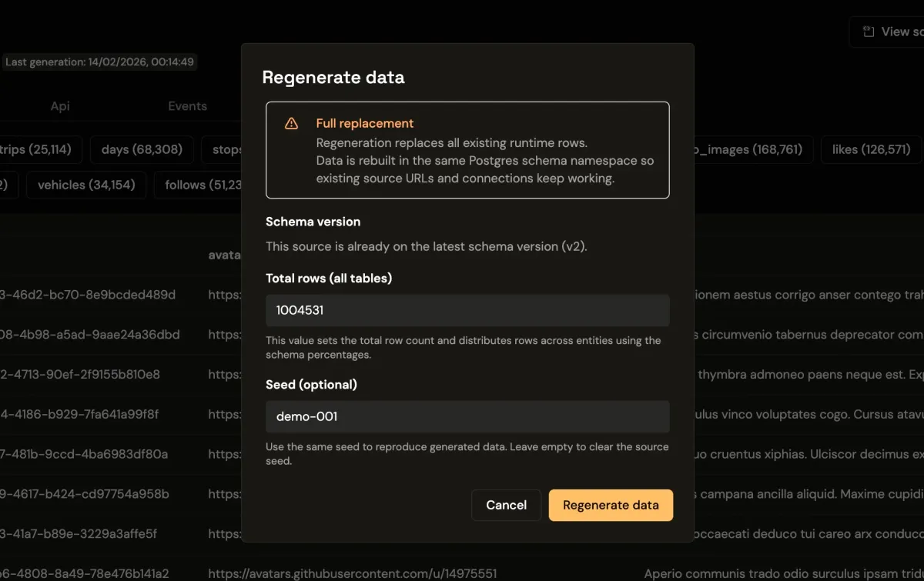This screenshot has width=924, height=581.
Task: Click the Regenerate data button
Action: pos(611,505)
